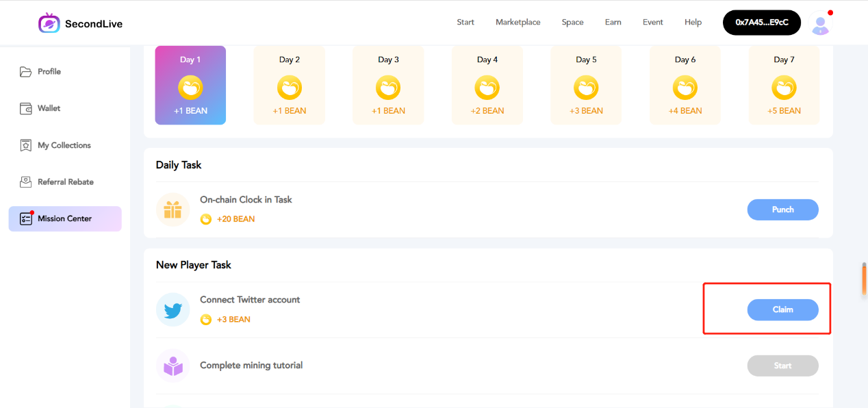Select Mission Center in sidebar

64,219
